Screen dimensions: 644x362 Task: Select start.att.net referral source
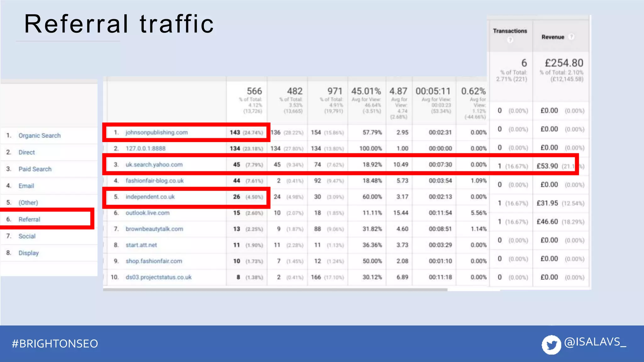click(141, 245)
